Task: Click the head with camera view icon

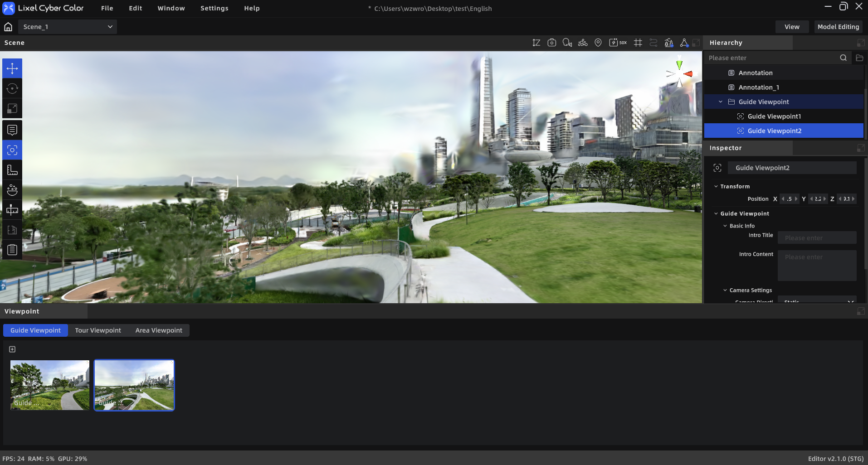Action: (567, 43)
